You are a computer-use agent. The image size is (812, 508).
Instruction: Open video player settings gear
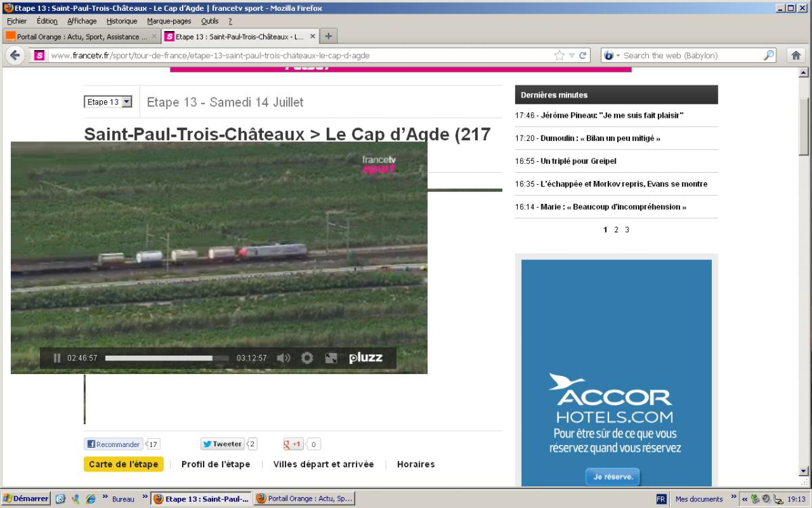click(x=307, y=358)
